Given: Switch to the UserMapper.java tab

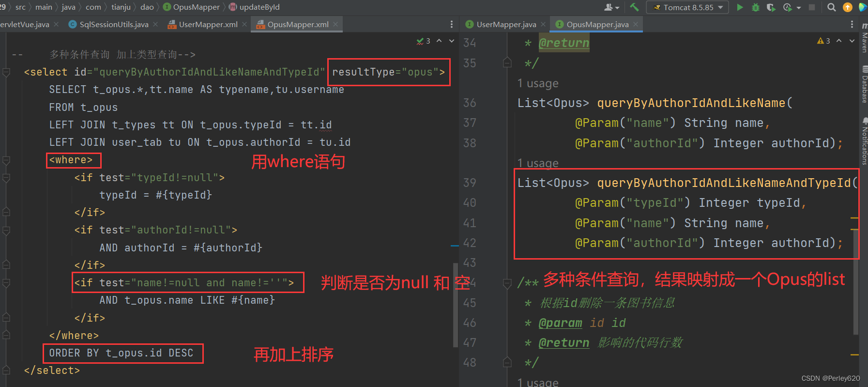Looking at the screenshot, I should coord(506,24).
